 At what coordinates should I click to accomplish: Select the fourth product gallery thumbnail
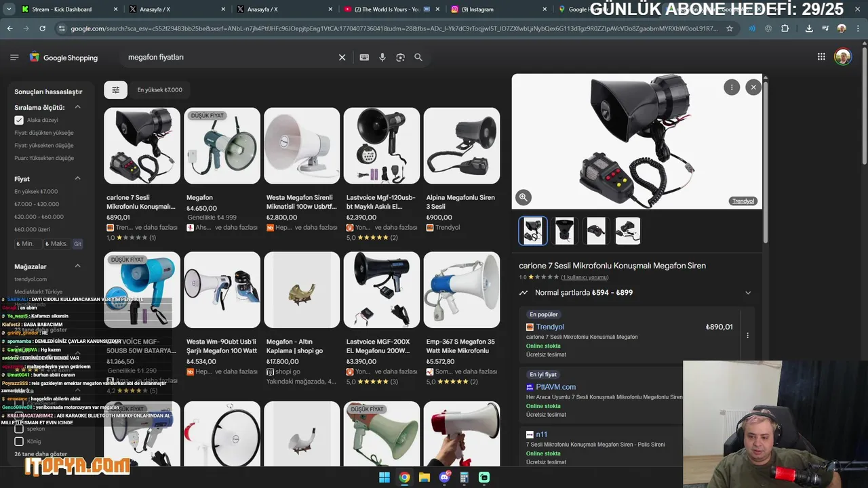tap(627, 230)
